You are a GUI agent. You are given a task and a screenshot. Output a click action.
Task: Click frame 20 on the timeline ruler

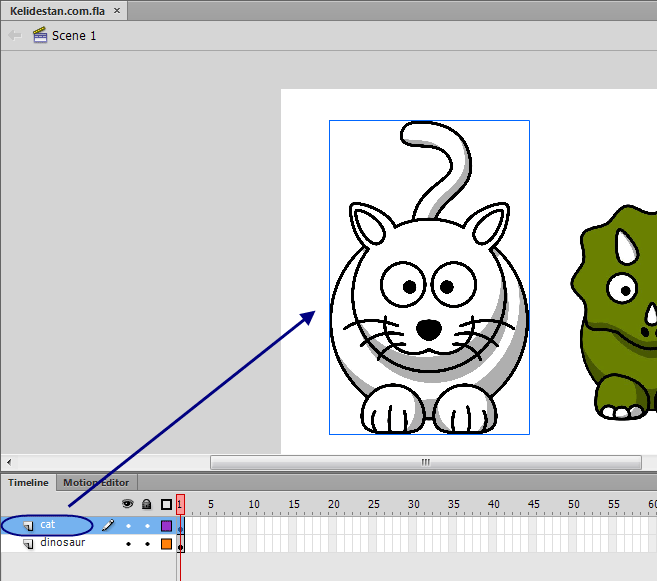334,504
